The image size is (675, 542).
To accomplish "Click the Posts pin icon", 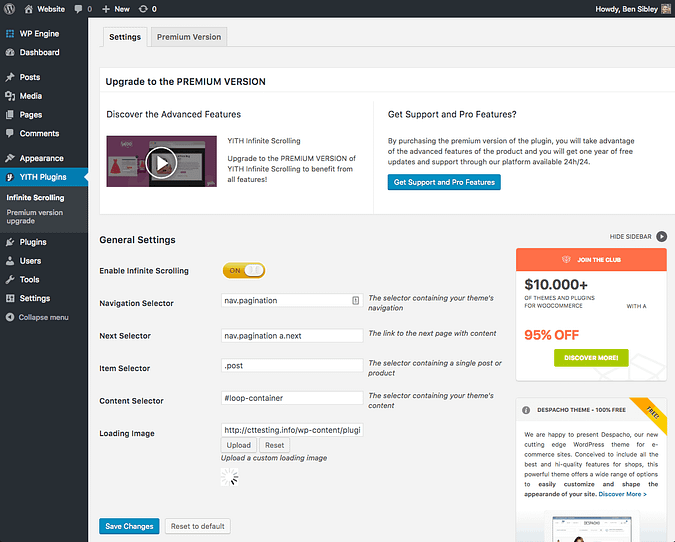I will tap(10, 77).
